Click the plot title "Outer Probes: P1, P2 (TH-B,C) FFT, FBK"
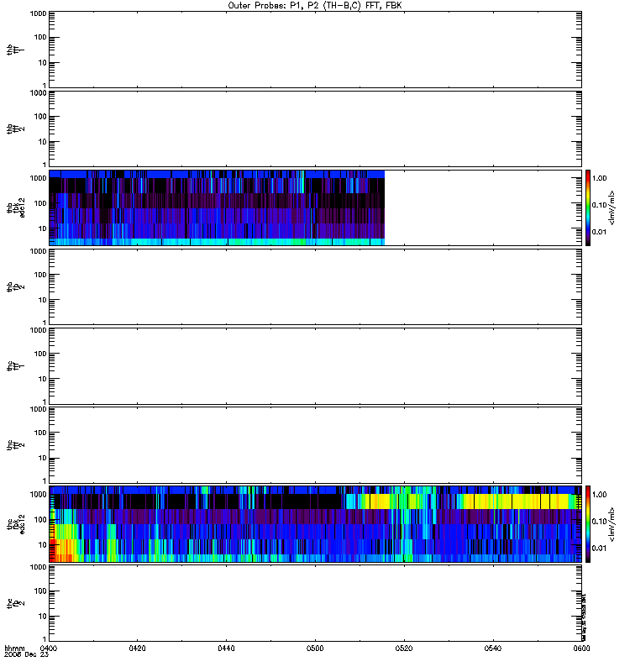The width and height of the screenshot is (630, 672). (x=315, y=6)
